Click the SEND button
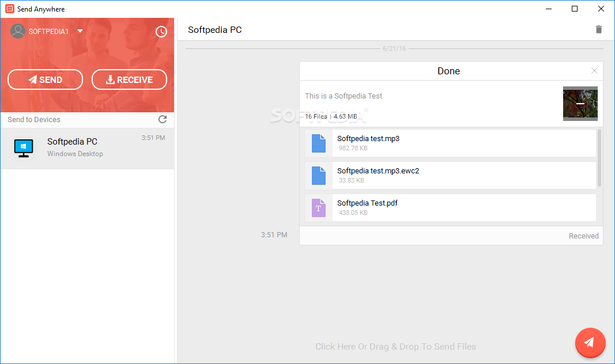This screenshot has height=364, width=615. point(45,79)
